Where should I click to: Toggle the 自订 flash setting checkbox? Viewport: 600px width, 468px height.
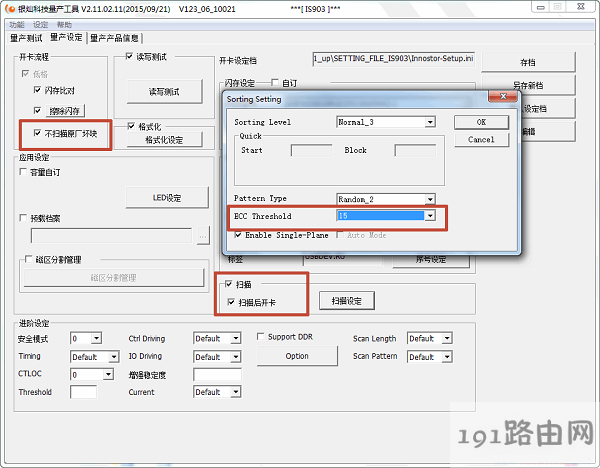pos(274,82)
